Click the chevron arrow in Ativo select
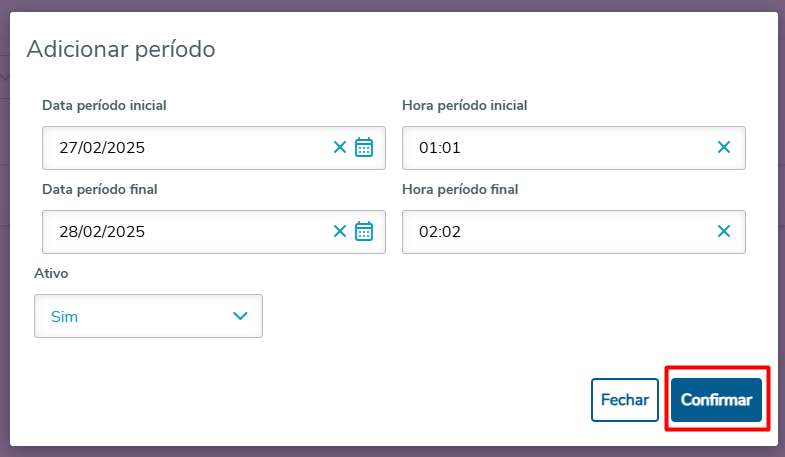This screenshot has height=457, width=785. (240, 316)
